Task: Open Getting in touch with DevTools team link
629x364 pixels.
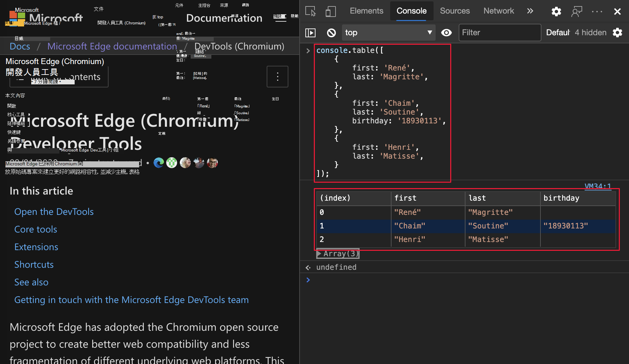Action: click(131, 300)
